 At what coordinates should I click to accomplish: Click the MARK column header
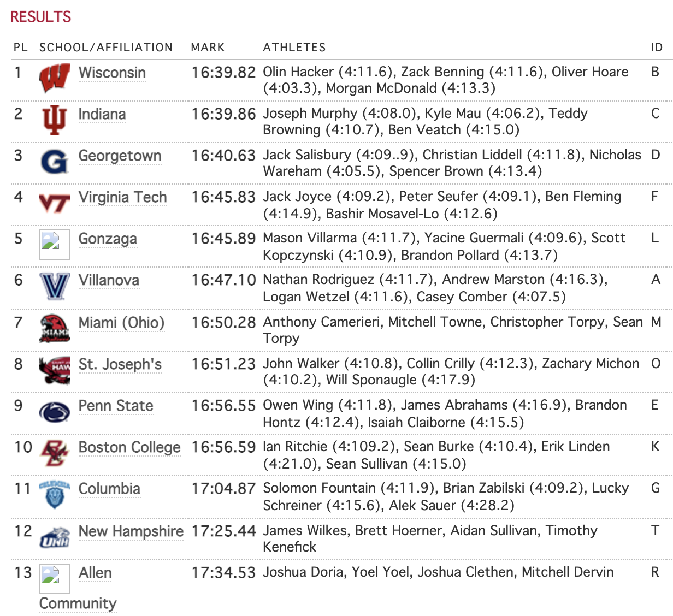click(x=208, y=48)
